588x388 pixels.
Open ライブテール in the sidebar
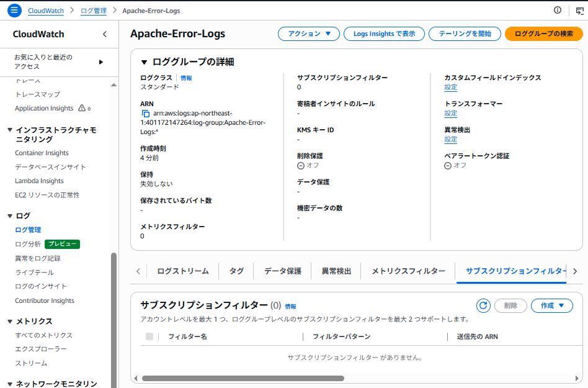[34, 273]
